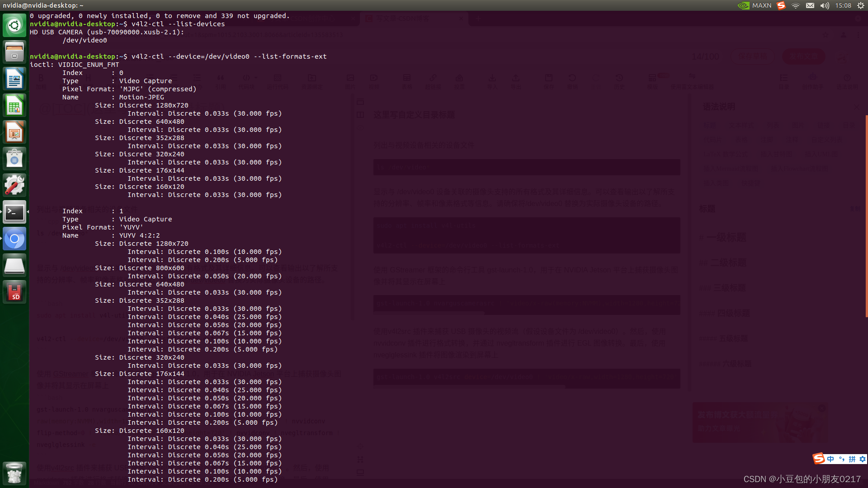Click the 'YUYV 4:2:2' name line
Viewport: 868px width, 488px height.
[111, 235]
